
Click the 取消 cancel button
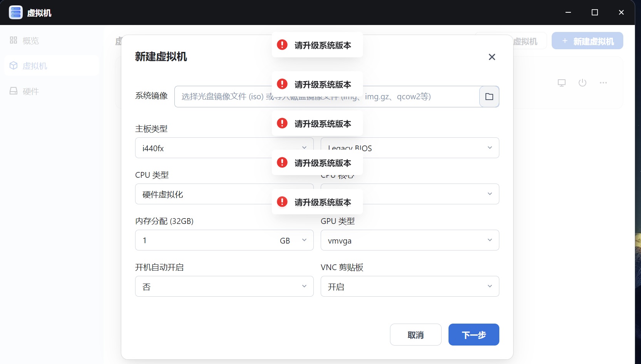pyautogui.click(x=415, y=335)
